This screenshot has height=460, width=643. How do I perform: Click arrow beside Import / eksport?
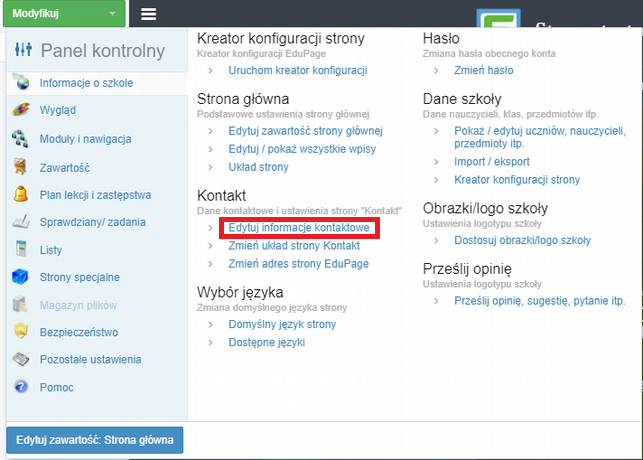coord(436,162)
